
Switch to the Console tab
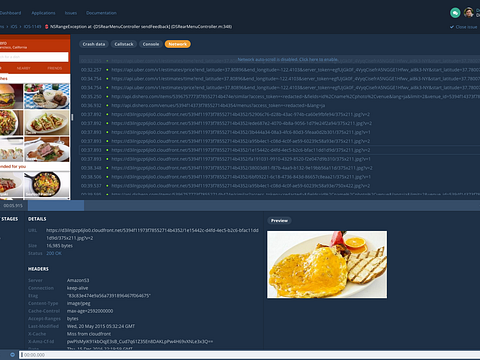(x=151, y=44)
